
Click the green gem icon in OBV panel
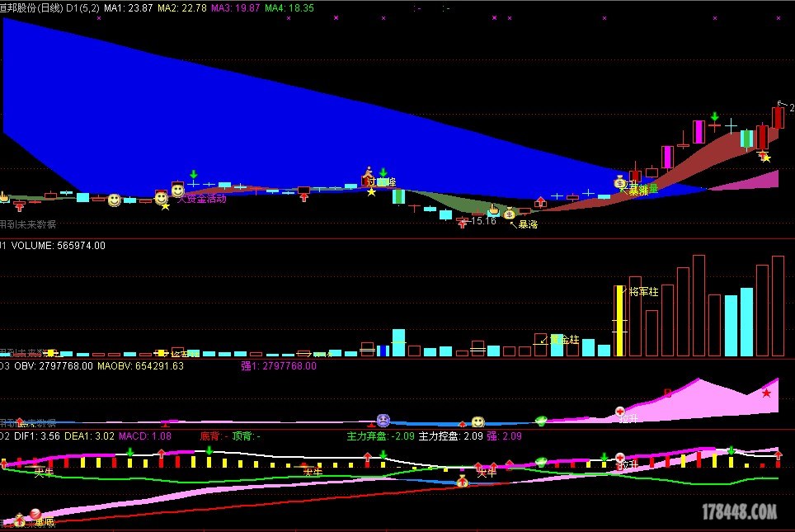coord(541,421)
